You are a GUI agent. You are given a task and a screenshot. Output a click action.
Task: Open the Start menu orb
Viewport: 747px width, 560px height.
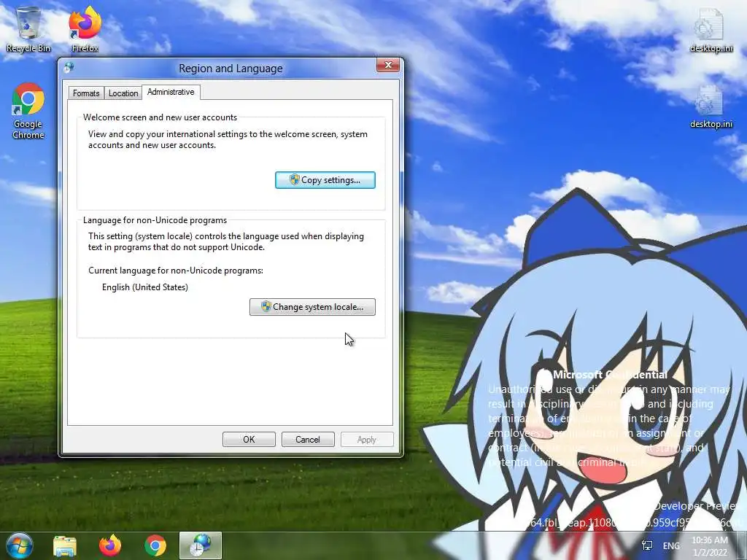(x=20, y=545)
